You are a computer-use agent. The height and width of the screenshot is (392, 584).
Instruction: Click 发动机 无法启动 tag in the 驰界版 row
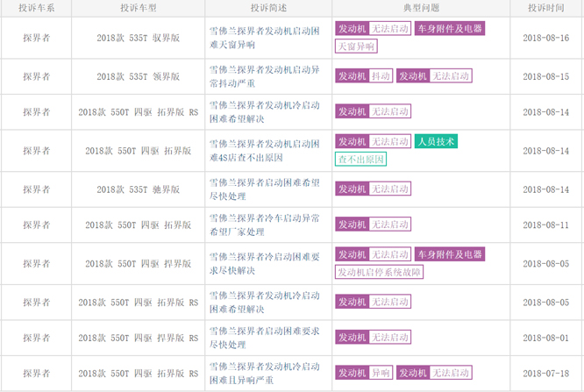click(374, 189)
